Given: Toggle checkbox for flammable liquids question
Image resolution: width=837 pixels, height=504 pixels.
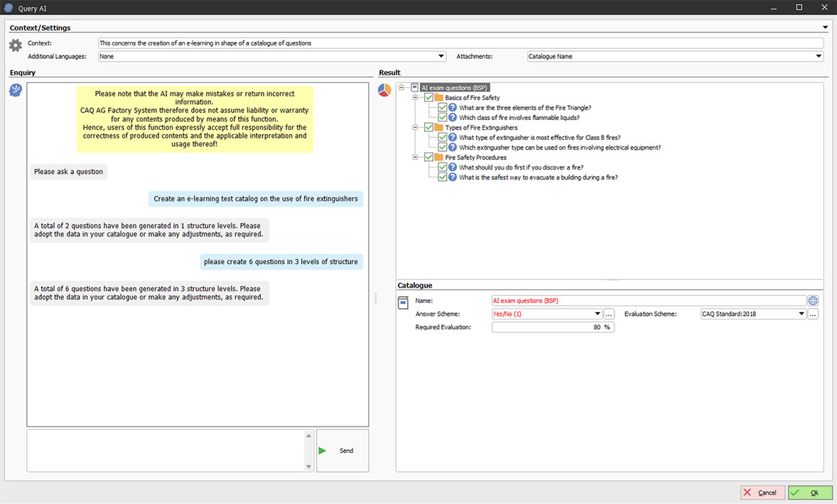Looking at the screenshot, I should tap(443, 118).
